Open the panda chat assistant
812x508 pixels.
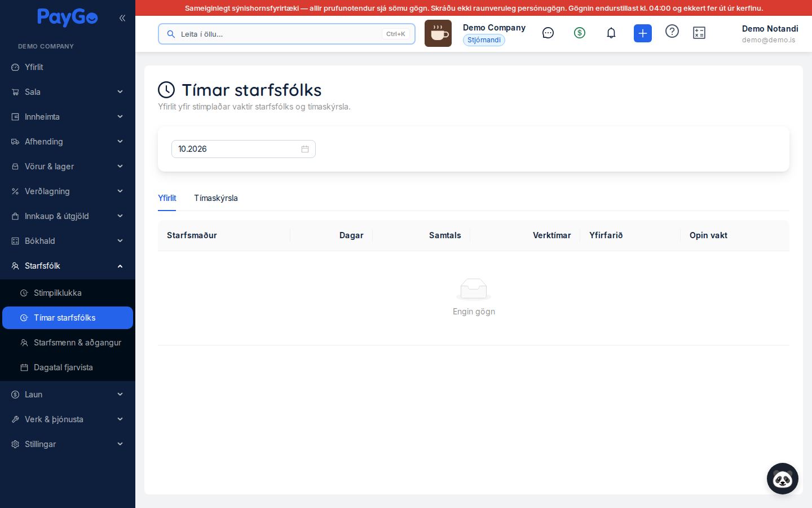pos(783,479)
